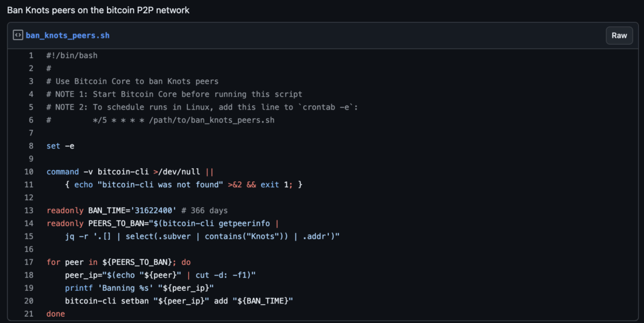
Task: Highlight line number 21 beside done
Action: tap(29, 314)
